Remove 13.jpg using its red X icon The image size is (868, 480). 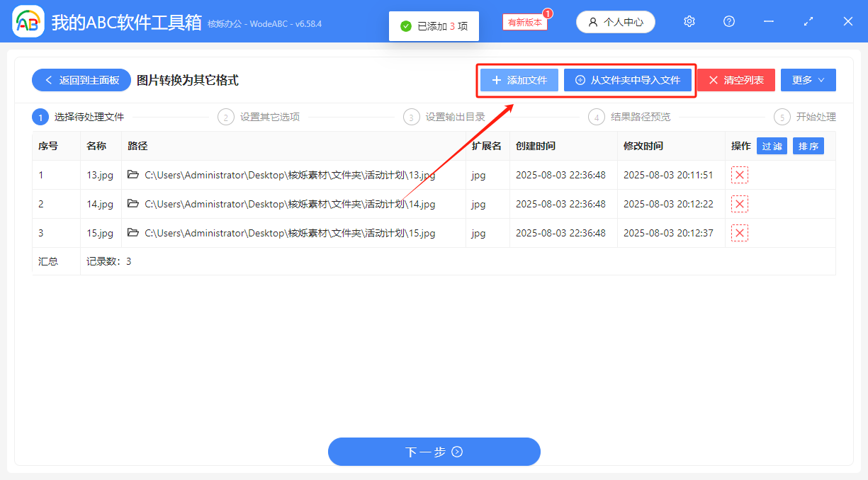(x=739, y=174)
